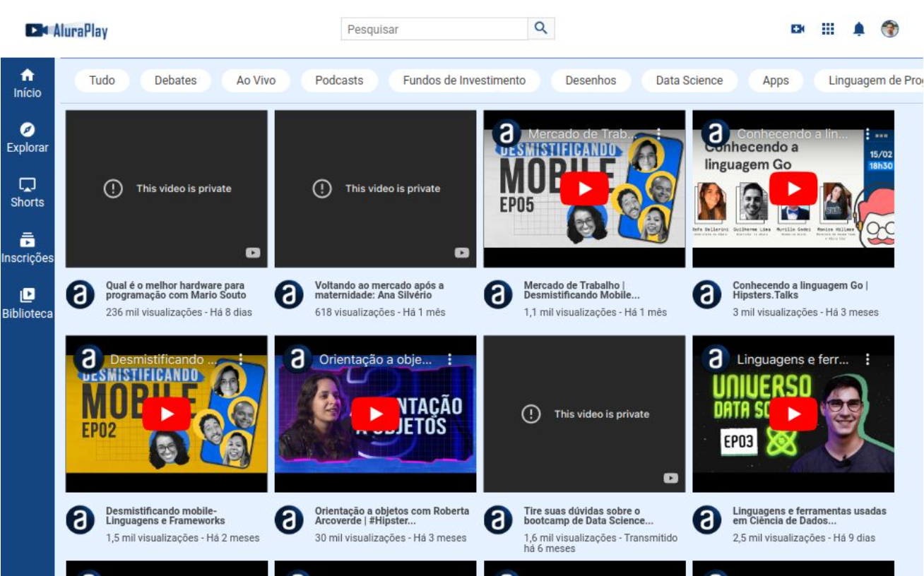
Task: Click the AluraPlay logo
Action: [66, 30]
